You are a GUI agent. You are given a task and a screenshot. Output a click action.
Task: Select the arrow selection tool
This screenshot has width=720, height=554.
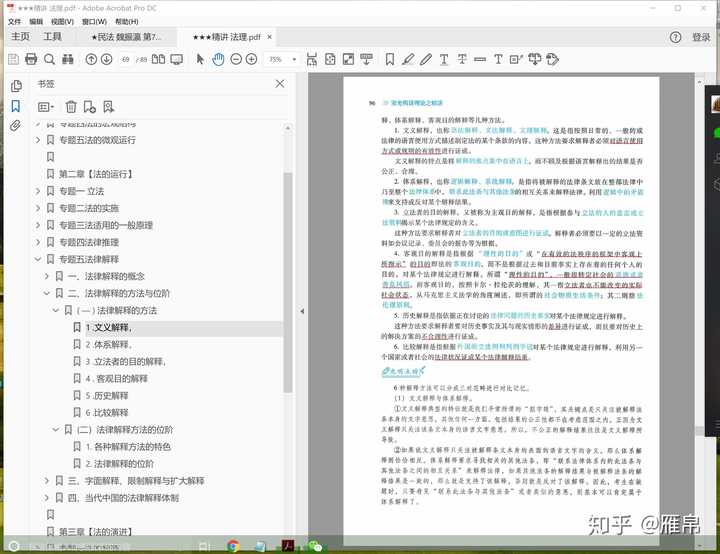tap(200, 59)
